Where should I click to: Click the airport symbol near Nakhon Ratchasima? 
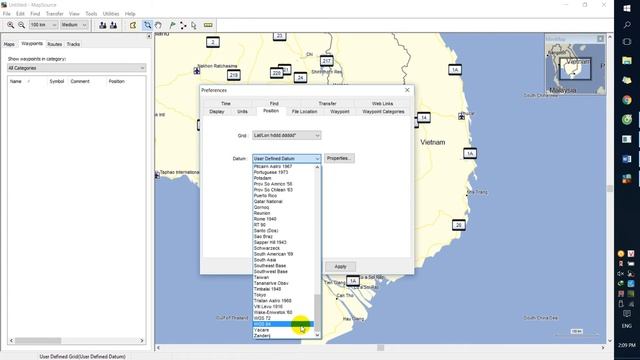tap(197, 71)
